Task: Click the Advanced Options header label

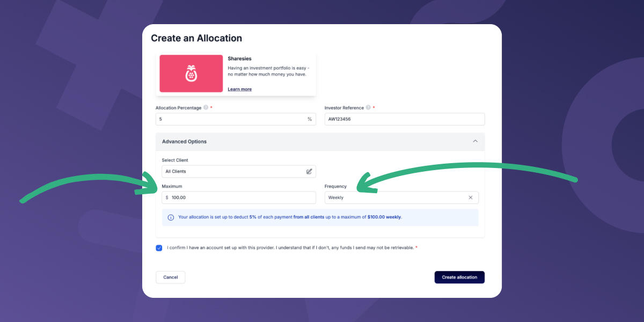Action: click(x=184, y=142)
